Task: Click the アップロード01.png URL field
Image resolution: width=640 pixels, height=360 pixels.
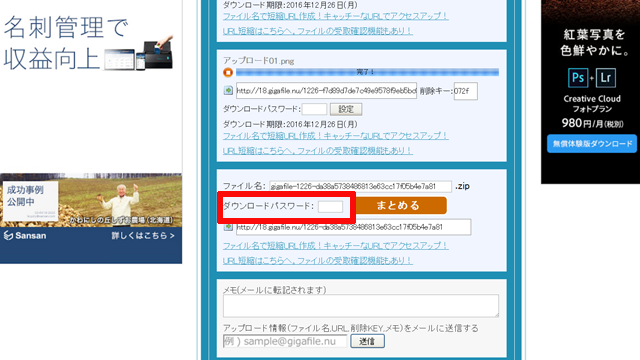Action: pos(326,91)
